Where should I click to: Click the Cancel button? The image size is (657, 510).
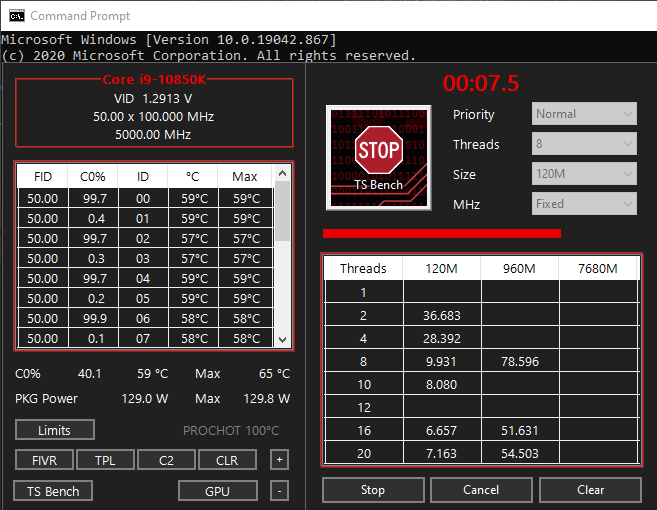click(481, 490)
